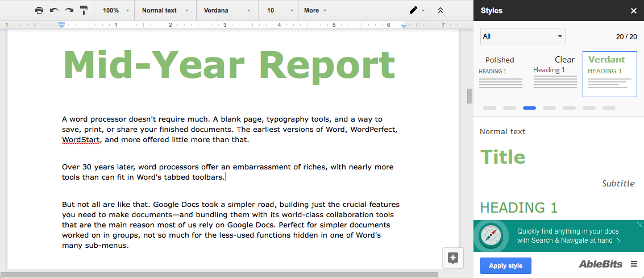The image size is (644, 278).
Task: Choose the Clear style thumbnail
Action: pyautogui.click(x=554, y=72)
